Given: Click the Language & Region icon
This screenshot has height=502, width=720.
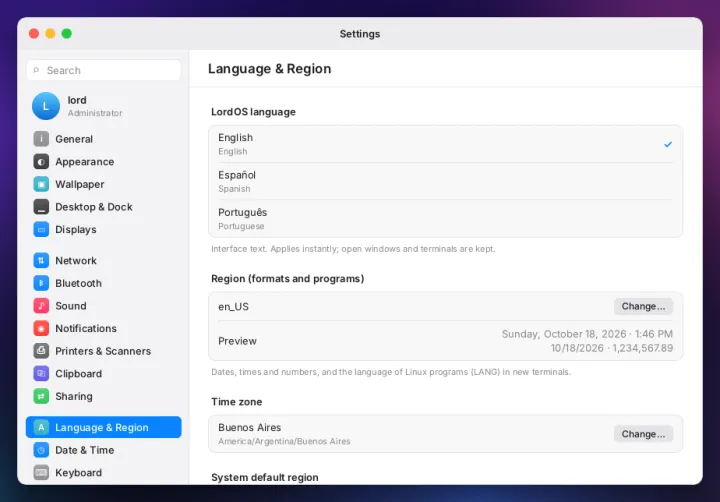Looking at the screenshot, I should tap(41, 427).
